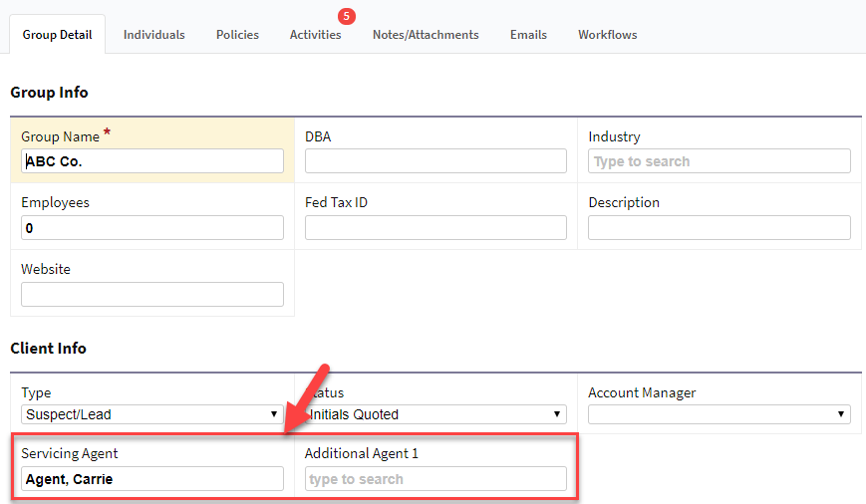The width and height of the screenshot is (866, 504).
Task: Click the Account Manager label
Action: (x=642, y=392)
